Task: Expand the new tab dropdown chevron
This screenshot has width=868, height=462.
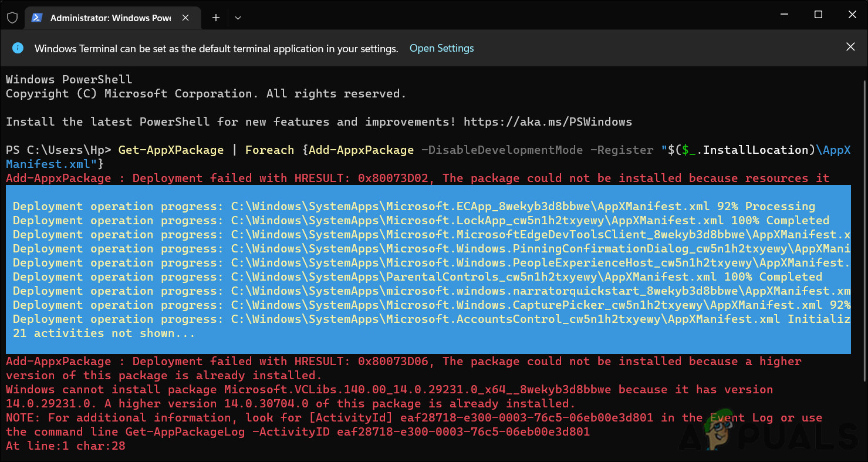Action: pyautogui.click(x=238, y=18)
